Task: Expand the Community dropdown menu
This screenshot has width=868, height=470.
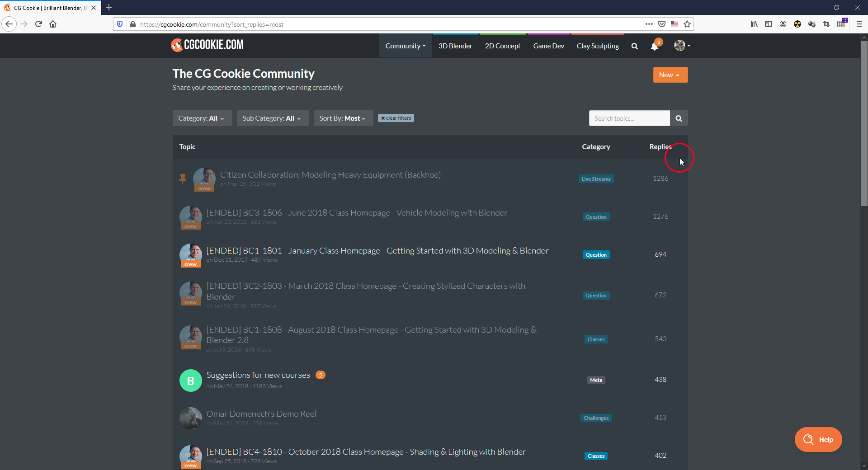Action: [406, 46]
